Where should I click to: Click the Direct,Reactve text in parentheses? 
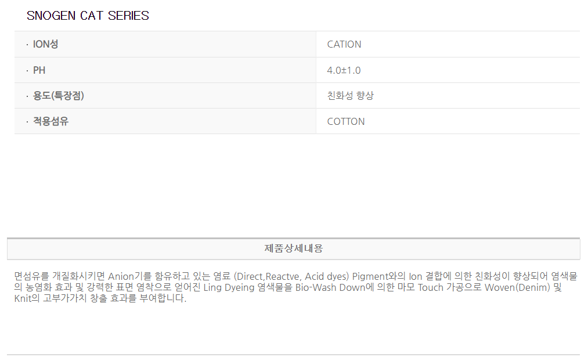coord(265,276)
